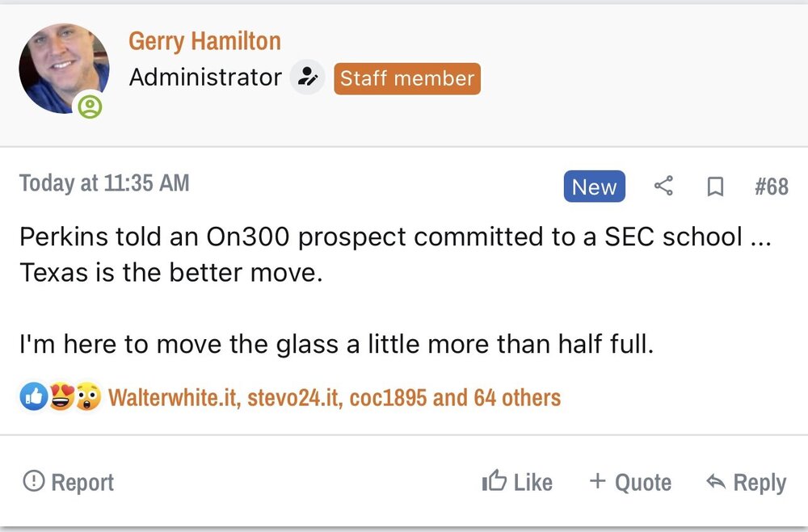This screenshot has width=808, height=532.
Task: Toggle Quote to add post to multi-quote
Action: [631, 482]
